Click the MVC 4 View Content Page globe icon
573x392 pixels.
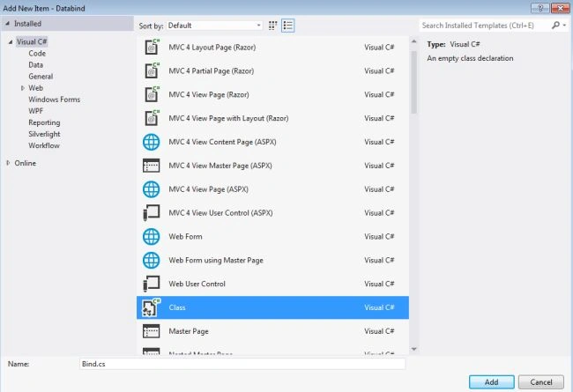click(152, 142)
